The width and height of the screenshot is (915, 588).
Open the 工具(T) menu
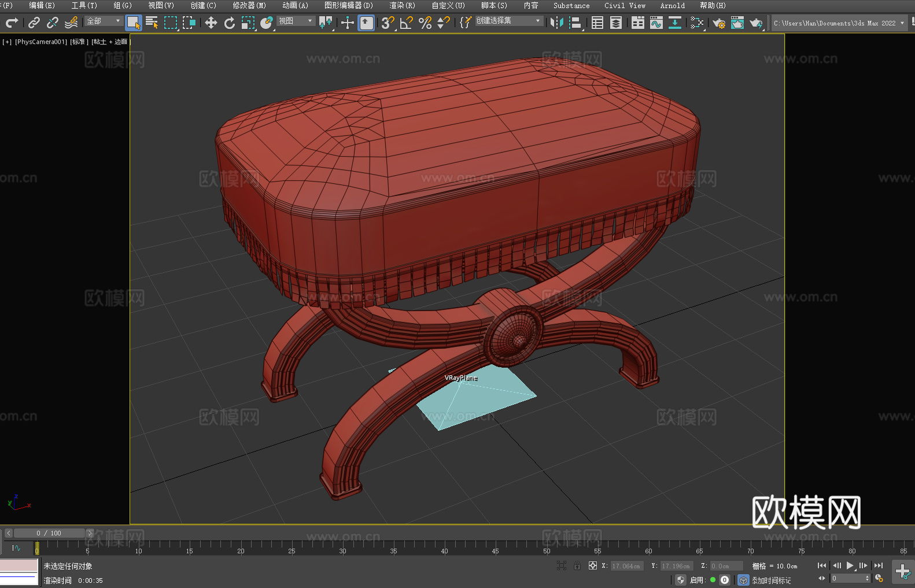pos(84,5)
